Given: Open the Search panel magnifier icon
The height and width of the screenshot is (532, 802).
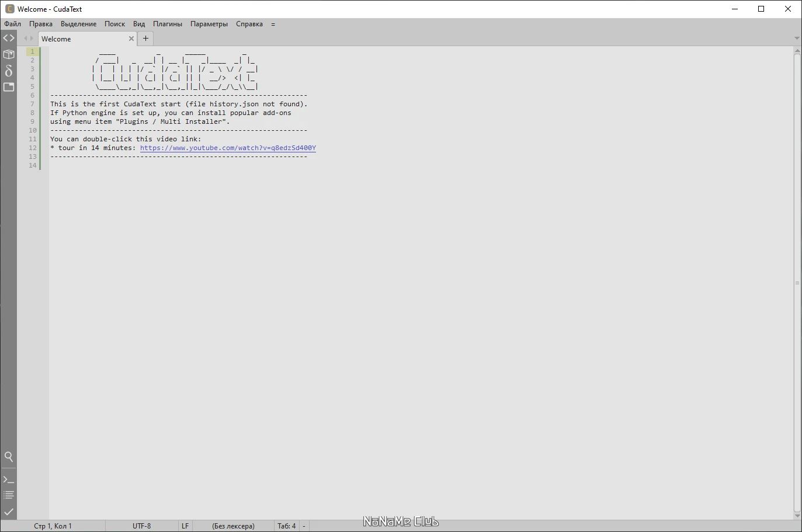Looking at the screenshot, I should coord(9,457).
